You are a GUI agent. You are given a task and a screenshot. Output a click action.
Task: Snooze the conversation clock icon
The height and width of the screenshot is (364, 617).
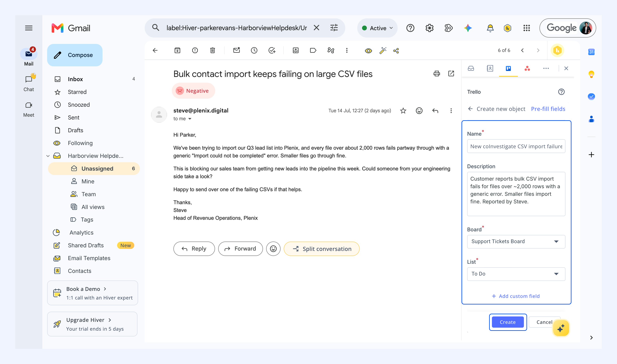254,51
